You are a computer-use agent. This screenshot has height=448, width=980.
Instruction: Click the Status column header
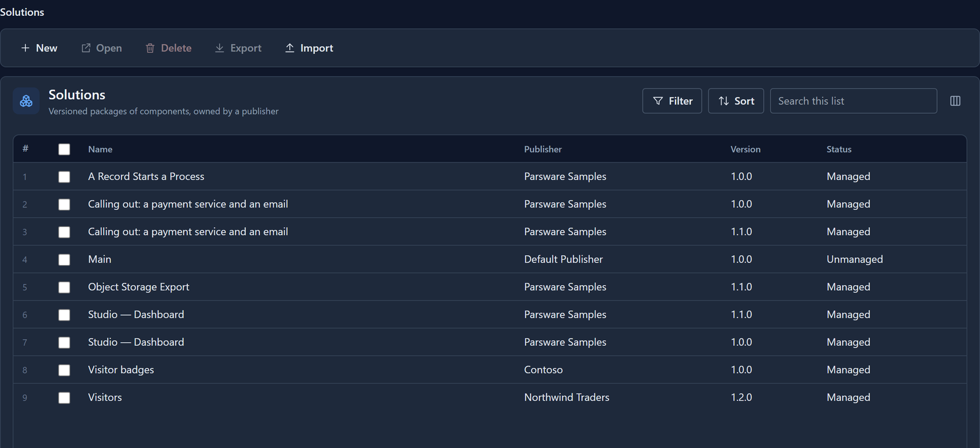pos(839,149)
